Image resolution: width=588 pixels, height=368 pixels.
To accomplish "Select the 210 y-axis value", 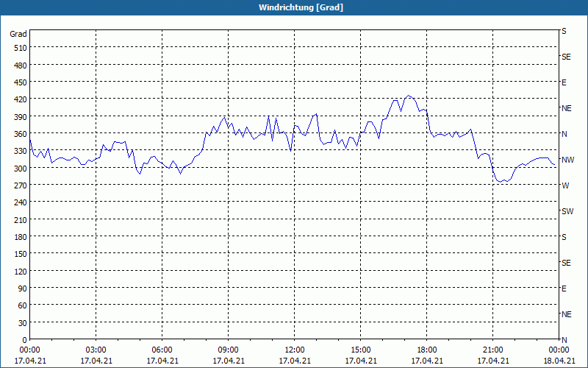I will tap(21, 220).
